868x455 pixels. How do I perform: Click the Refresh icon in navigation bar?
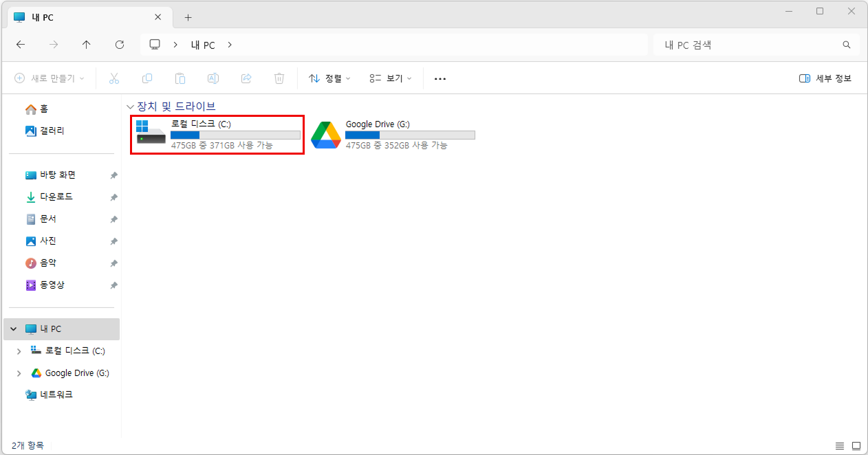pyautogui.click(x=120, y=45)
